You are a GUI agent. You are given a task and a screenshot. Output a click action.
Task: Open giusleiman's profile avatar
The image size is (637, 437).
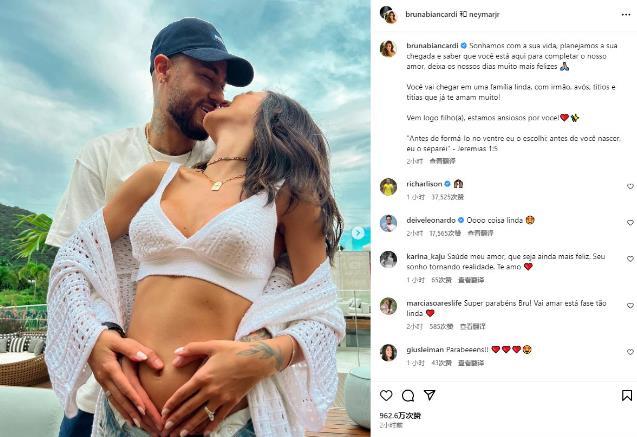[388, 353]
